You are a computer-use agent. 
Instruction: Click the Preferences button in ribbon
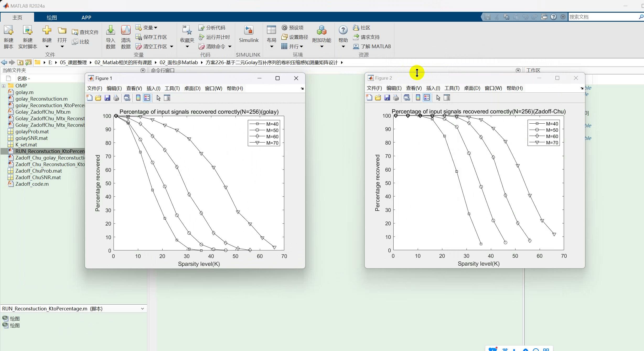[x=293, y=28]
